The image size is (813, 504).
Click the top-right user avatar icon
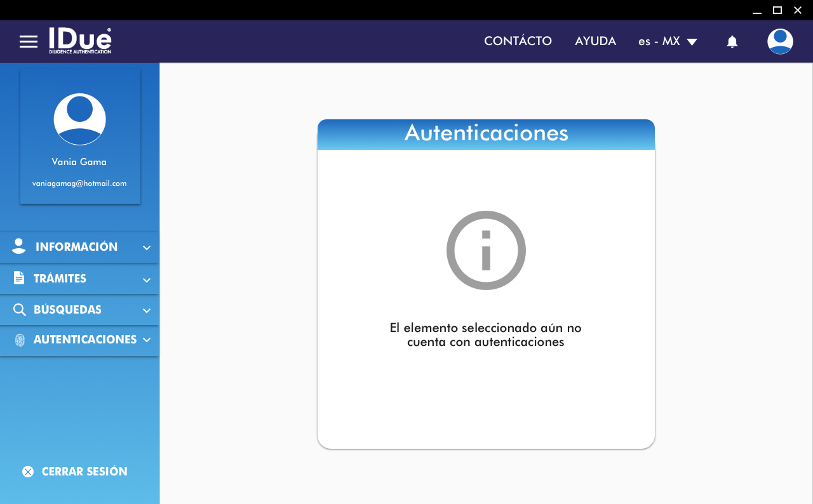coord(779,41)
